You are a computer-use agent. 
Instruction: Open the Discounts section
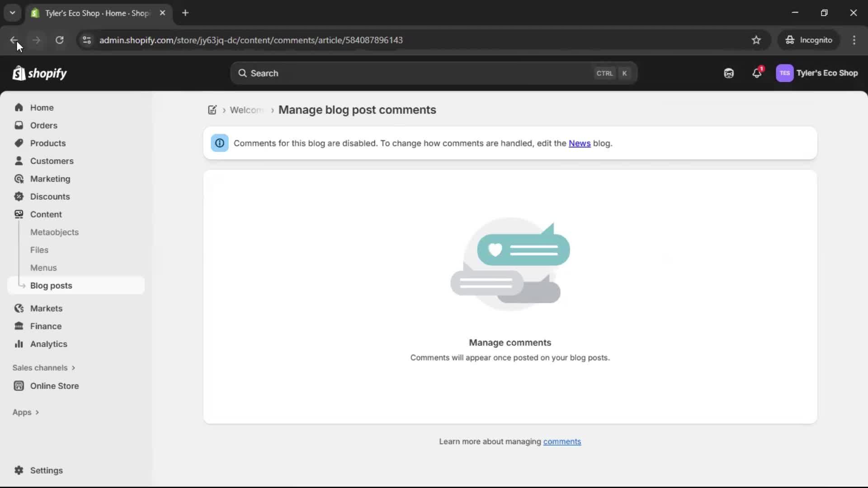[50, 197]
